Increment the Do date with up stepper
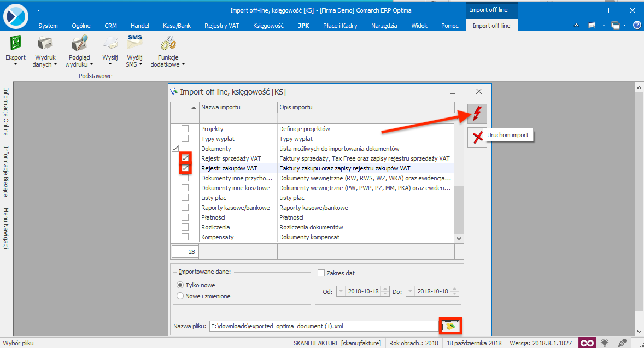This screenshot has height=348, width=644. pyautogui.click(x=455, y=288)
